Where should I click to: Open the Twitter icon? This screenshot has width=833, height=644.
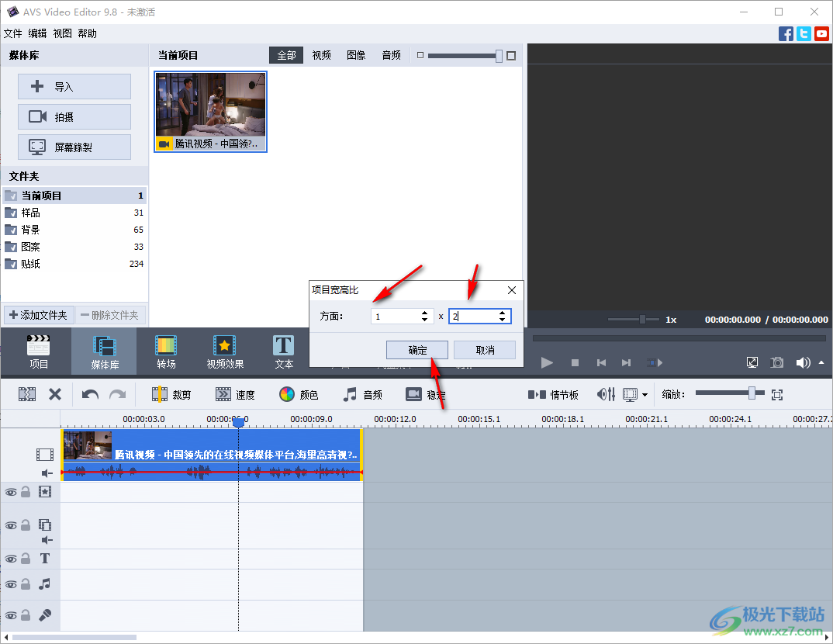click(804, 34)
